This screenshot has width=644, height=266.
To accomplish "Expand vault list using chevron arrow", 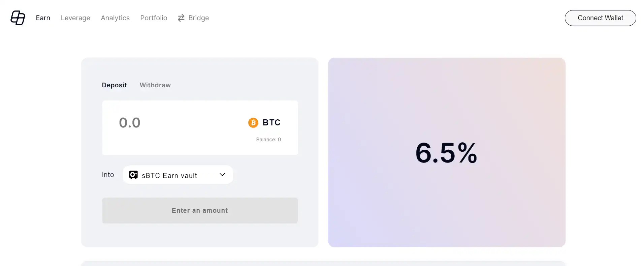I will [222, 175].
